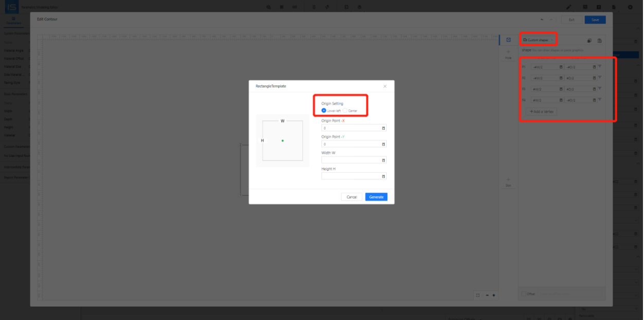Open the P3 vertex options icon
The image size is (644, 320).
click(600, 88)
